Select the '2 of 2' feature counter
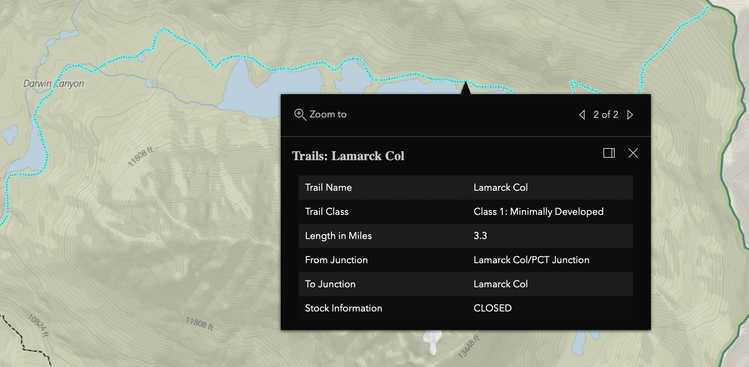 606,115
